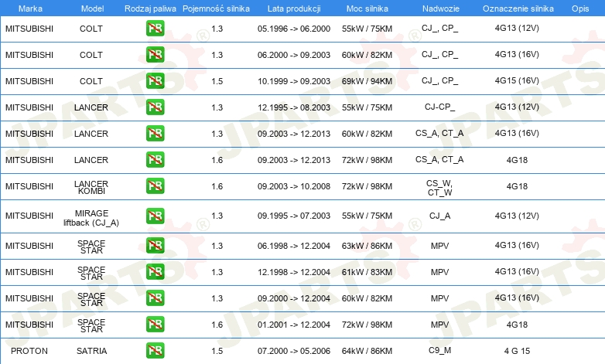Click 4G13 (12V) in the MIRAGE row
Screen dimensions: 605x364
[517, 216]
